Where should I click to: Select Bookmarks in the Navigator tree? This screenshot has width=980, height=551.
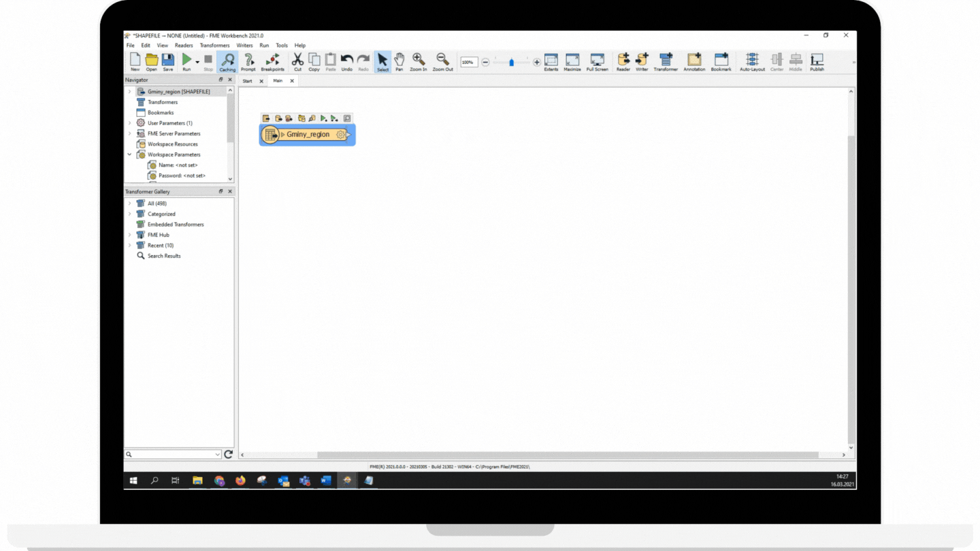pyautogui.click(x=161, y=112)
